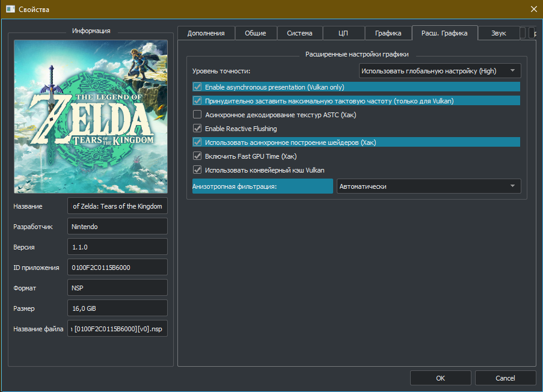Click the ID приложения field 0100F2C0115B6000
Viewport: 543px width, 392px height.
pyautogui.click(x=117, y=268)
